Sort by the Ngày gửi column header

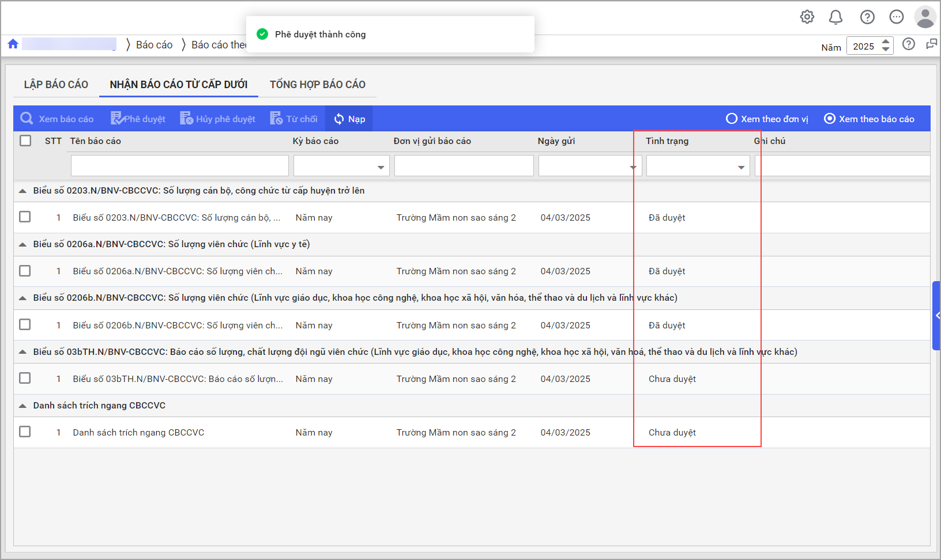[556, 141]
